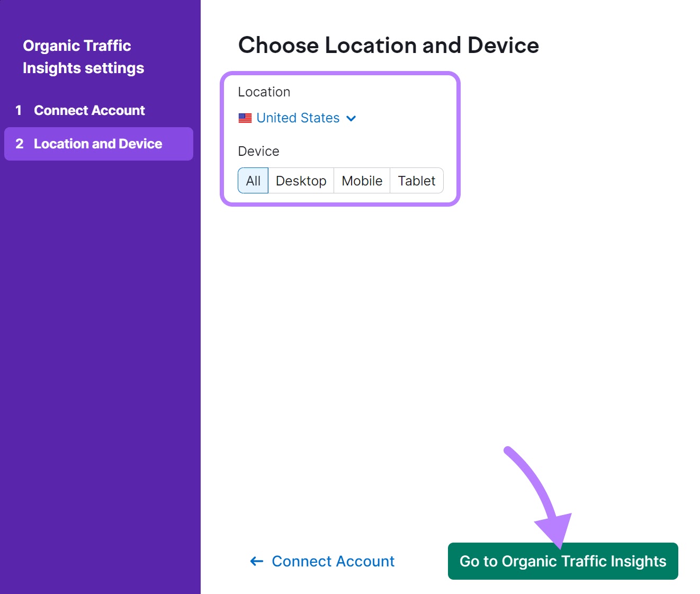Click Go to Organic Traffic Insights

(x=563, y=561)
